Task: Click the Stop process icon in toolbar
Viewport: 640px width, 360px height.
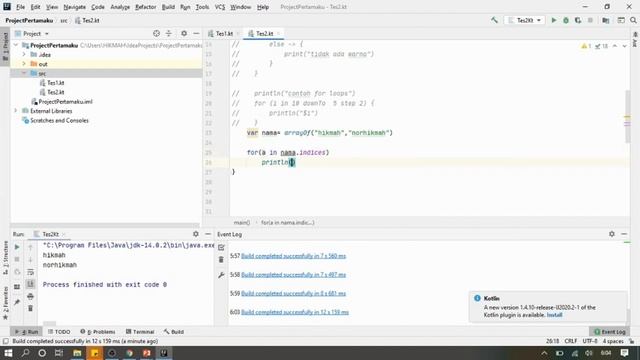Action: [x=590, y=20]
